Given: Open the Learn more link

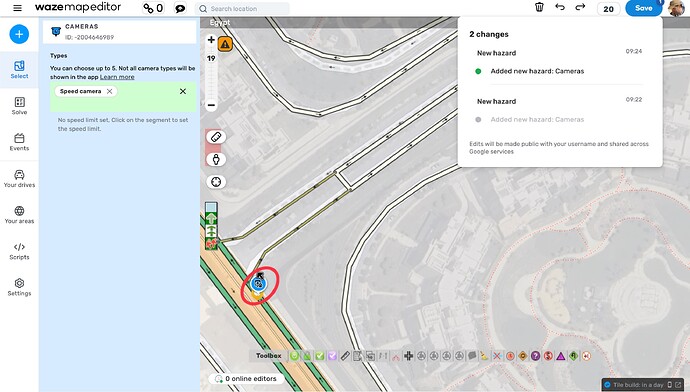Looking at the screenshot, I should click(117, 77).
